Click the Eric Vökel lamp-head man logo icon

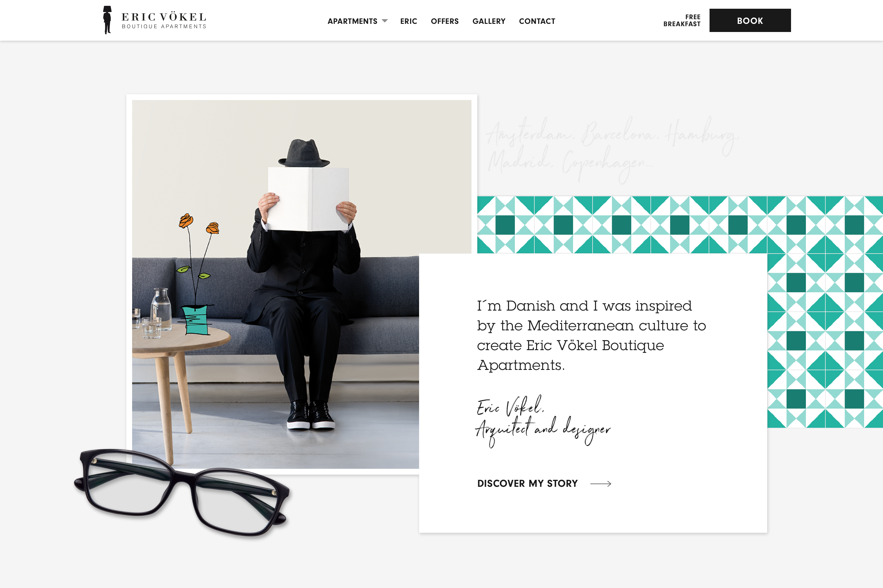[x=107, y=20]
